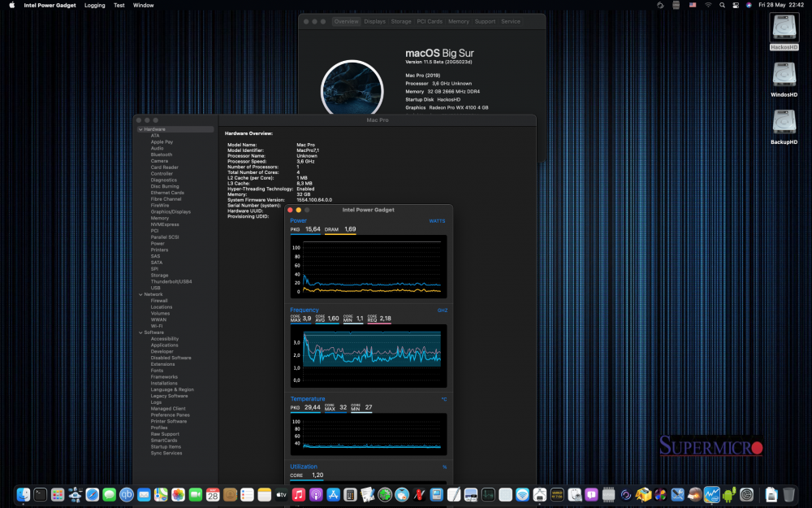Select Thunderbolt/USB4 in hardware list
Viewport: 812px width, 508px height.
(x=171, y=282)
